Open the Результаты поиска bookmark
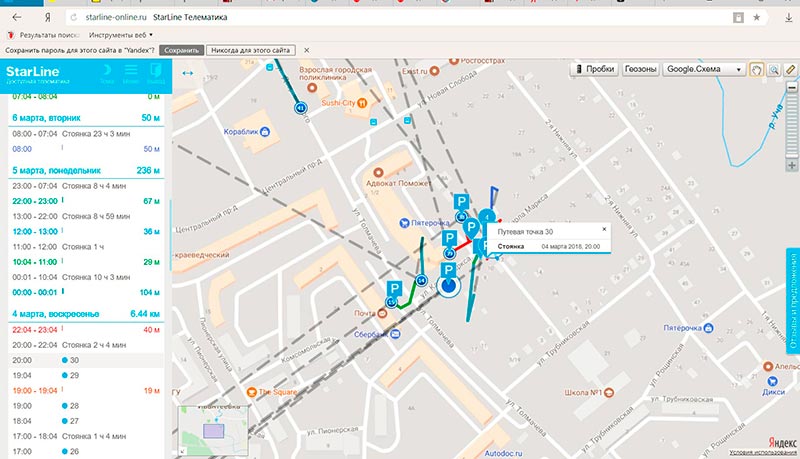Viewport: 800px width, 459px height. coord(43,35)
